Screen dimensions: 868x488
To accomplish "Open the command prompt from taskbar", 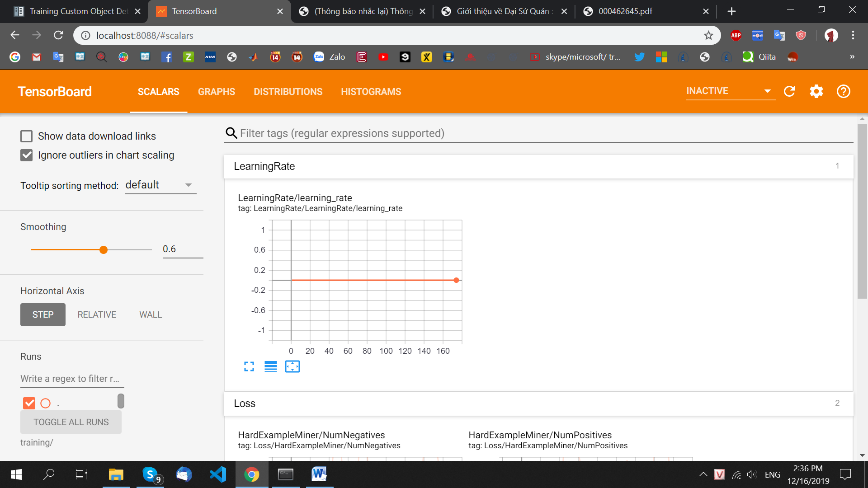I will point(285,474).
